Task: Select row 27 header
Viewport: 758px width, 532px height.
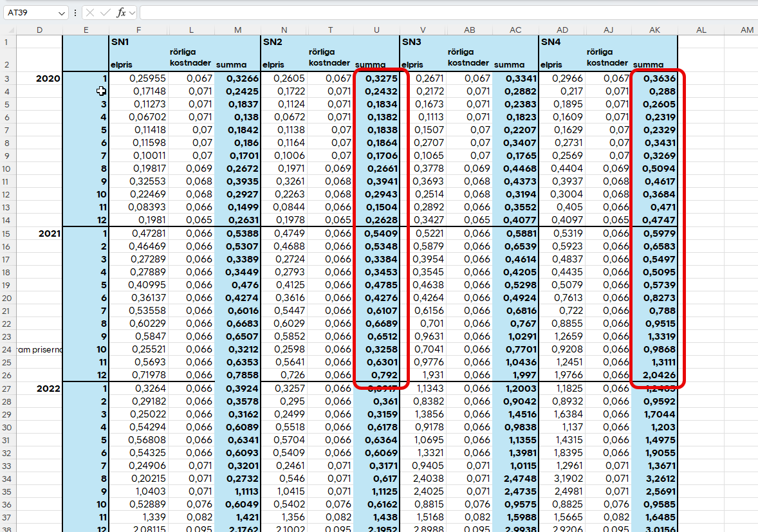Action: coord(8,388)
